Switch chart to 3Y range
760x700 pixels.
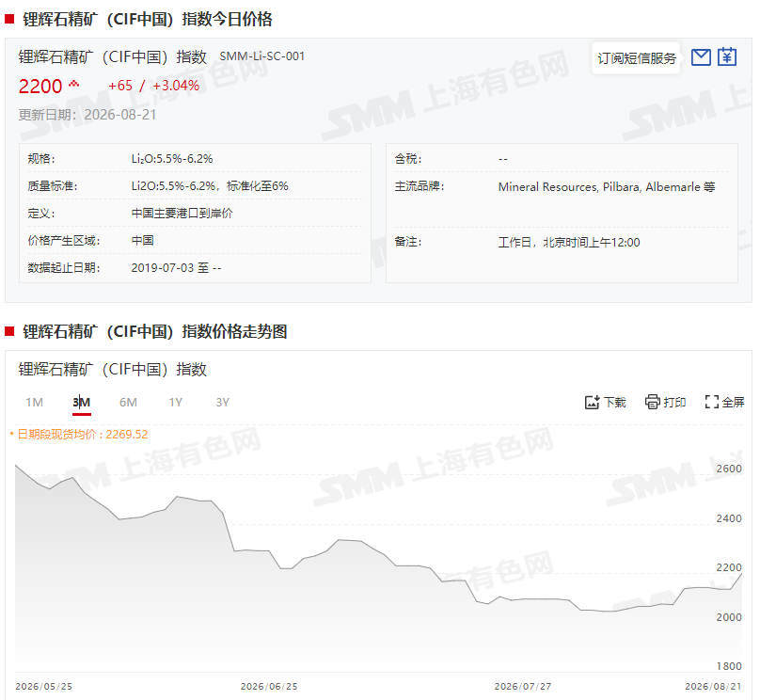pyautogui.click(x=223, y=403)
